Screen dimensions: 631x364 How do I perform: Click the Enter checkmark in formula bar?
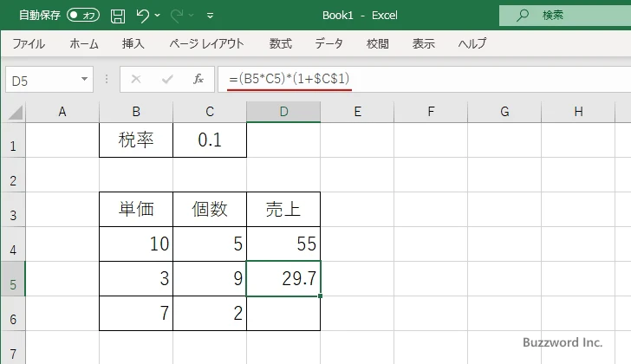pos(166,79)
